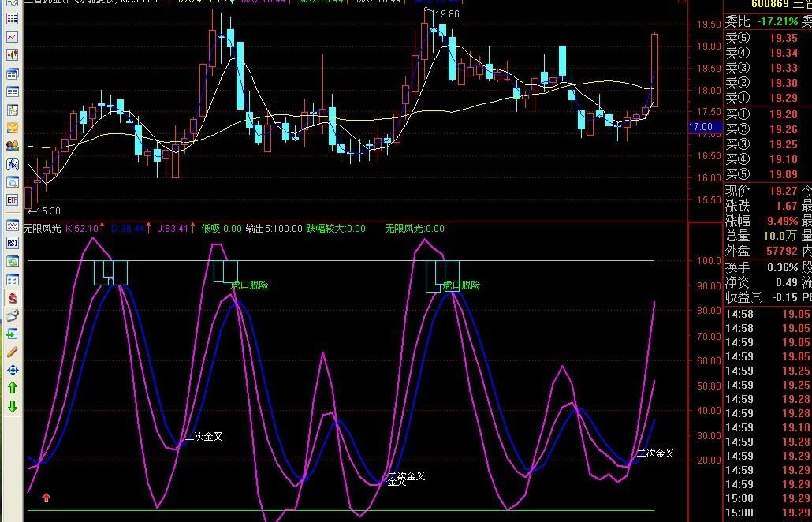Open the multi-window view icon
Image resolution: width=812 pixels, height=522 pixels.
(12, 73)
